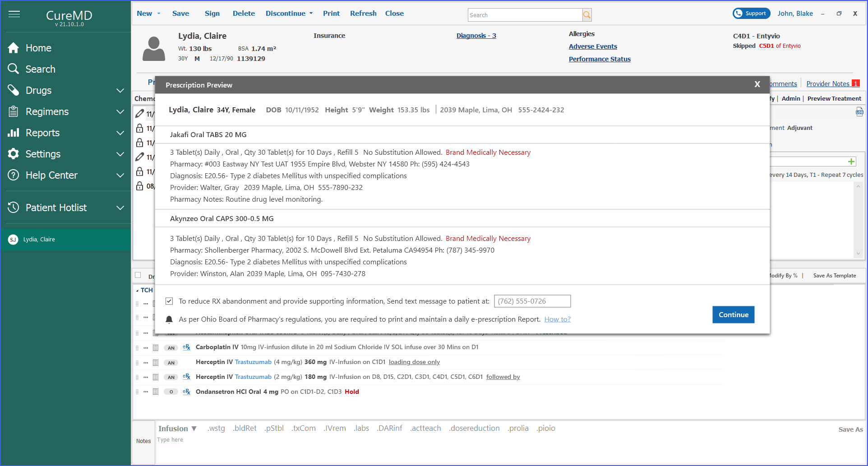Click the loading dose only link
868x466 pixels.
414,362
